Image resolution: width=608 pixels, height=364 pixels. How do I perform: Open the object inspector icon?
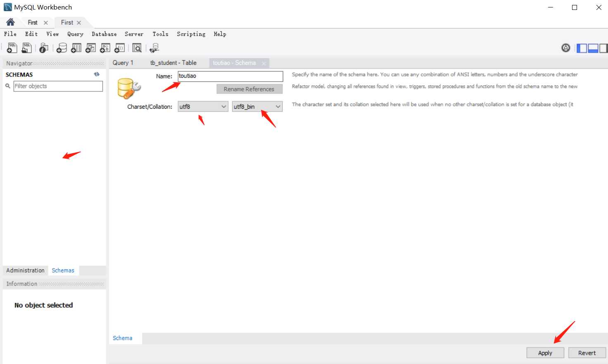[43, 48]
